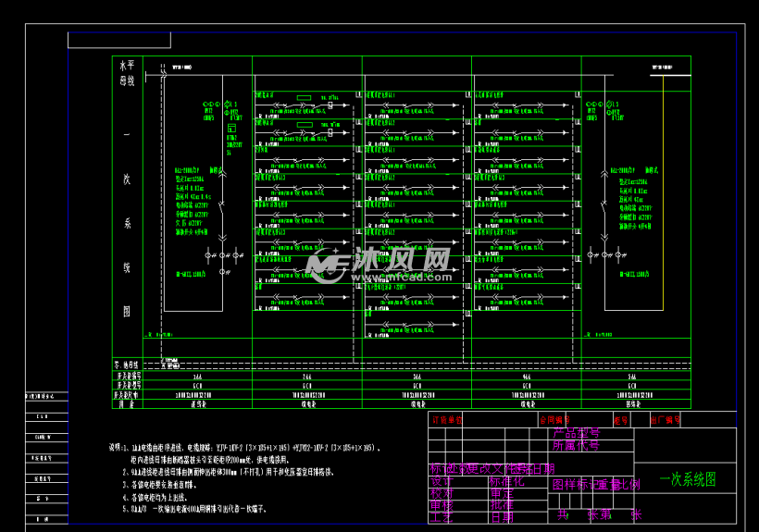Click the 标准化 field in the title block
The width and height of the screenshot is (759, 532).
tap(506, 481)
